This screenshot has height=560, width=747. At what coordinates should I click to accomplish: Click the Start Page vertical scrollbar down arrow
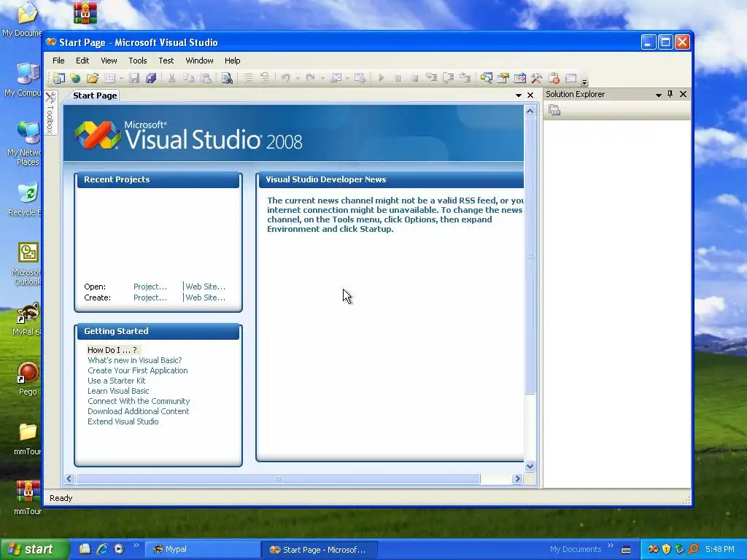click(530, 466)
